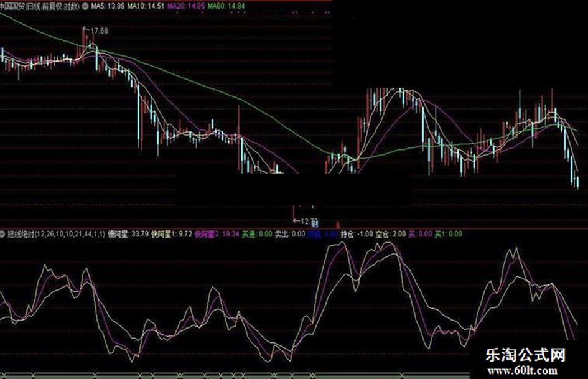The height and width of the screenshot is (379, 588).
Task: Click the green 买1: 0.00 indicator value
Action: coord(448,235)
